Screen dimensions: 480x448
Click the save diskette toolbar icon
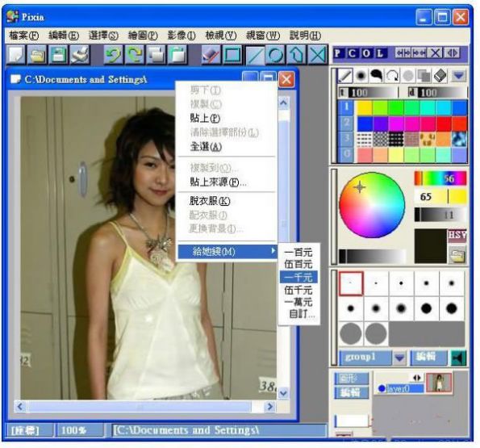[x=58, y=55]
